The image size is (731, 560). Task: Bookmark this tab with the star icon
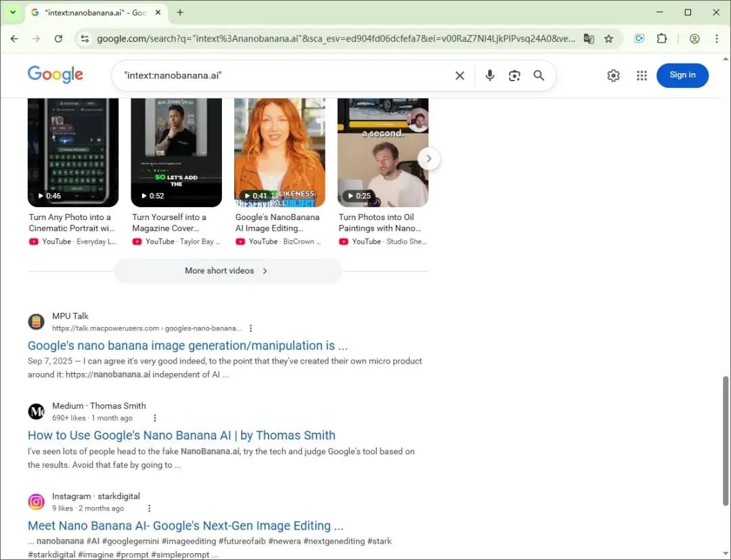tap(609, 39)
